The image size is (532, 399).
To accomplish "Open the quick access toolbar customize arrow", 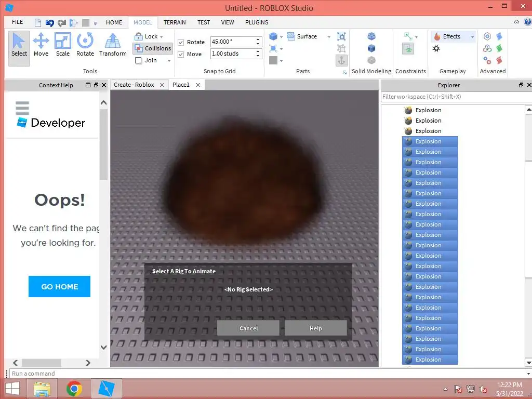I will (x=96, y=23).
